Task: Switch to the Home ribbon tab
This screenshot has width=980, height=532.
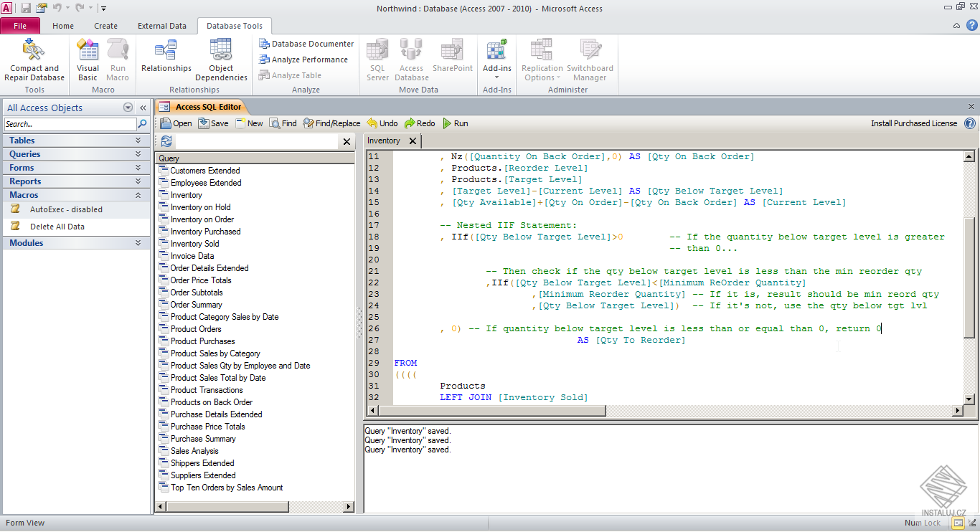Action: (63, 26)
